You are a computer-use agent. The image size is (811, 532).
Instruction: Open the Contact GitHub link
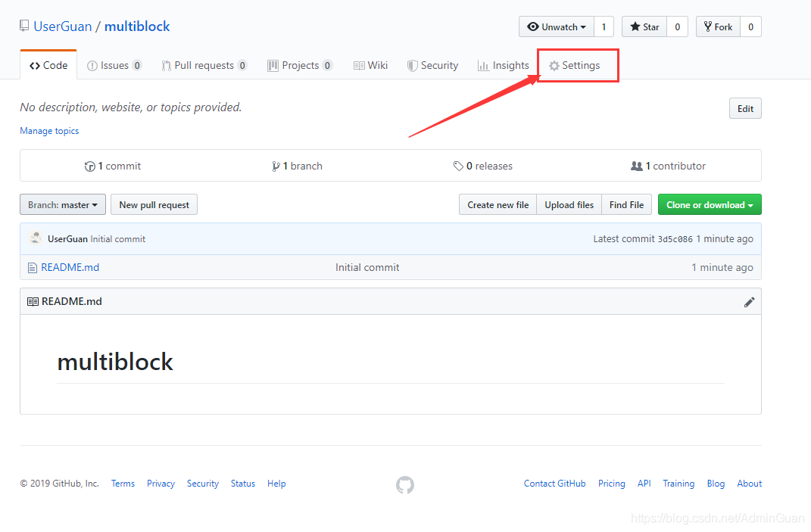click(x=555, y=484)
